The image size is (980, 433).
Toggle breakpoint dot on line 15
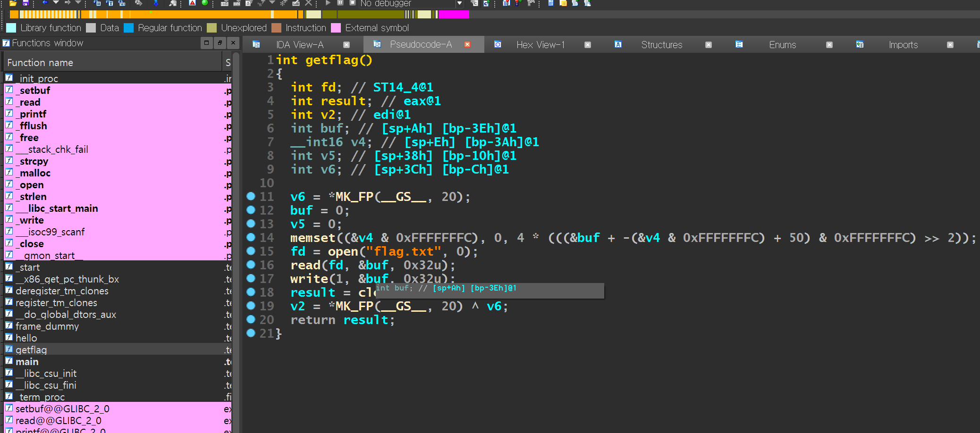click(x=251, y=251)
